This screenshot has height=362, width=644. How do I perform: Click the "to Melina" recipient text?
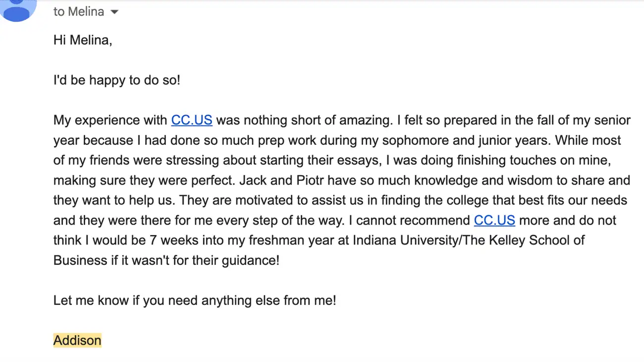click(79, 12)
